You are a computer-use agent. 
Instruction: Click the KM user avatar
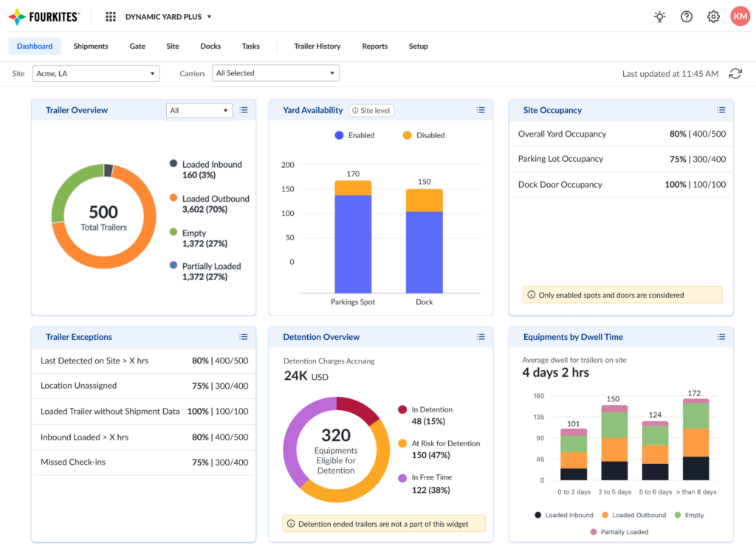point(740,16)
